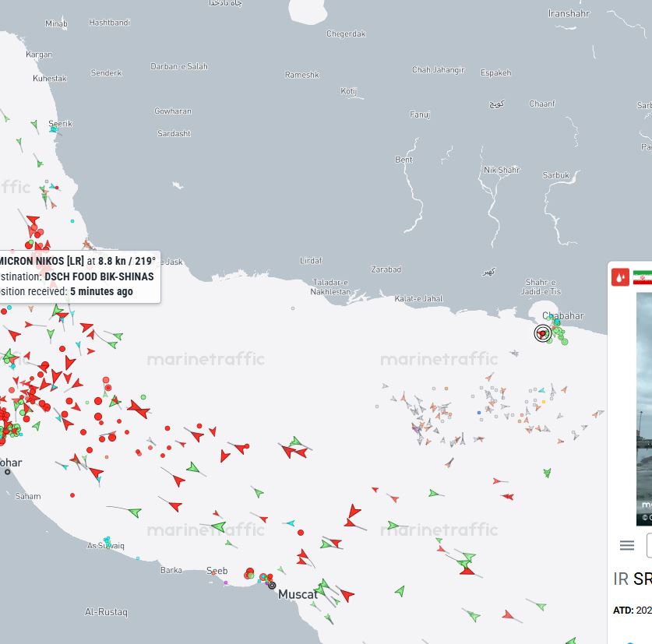This screenshot has height=644, width=652.
Task: Click the Muscat city label
Action: coord(298,594)
